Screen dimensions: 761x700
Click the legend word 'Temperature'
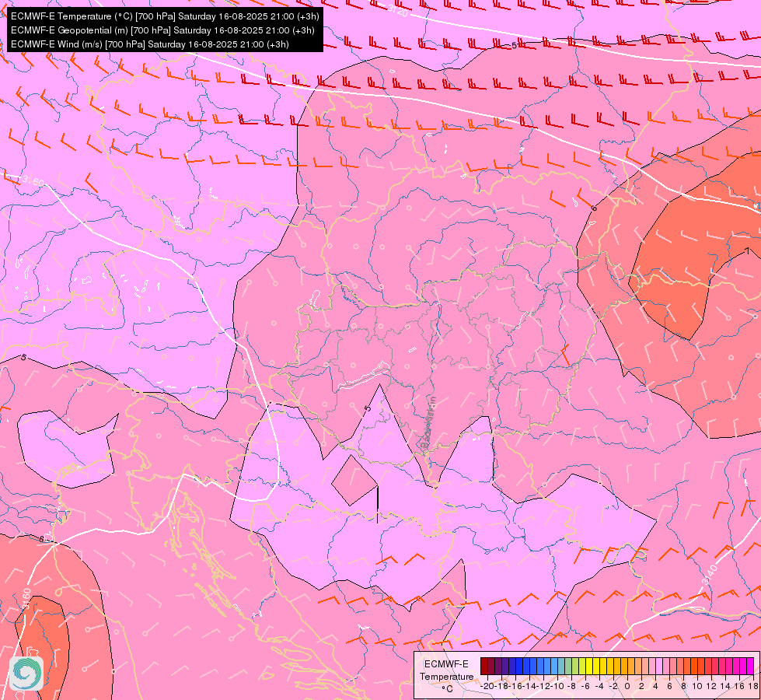pos(446,677)
